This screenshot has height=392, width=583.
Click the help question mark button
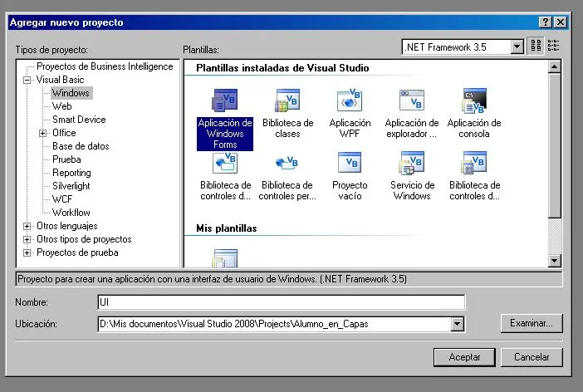coord(545,22)
